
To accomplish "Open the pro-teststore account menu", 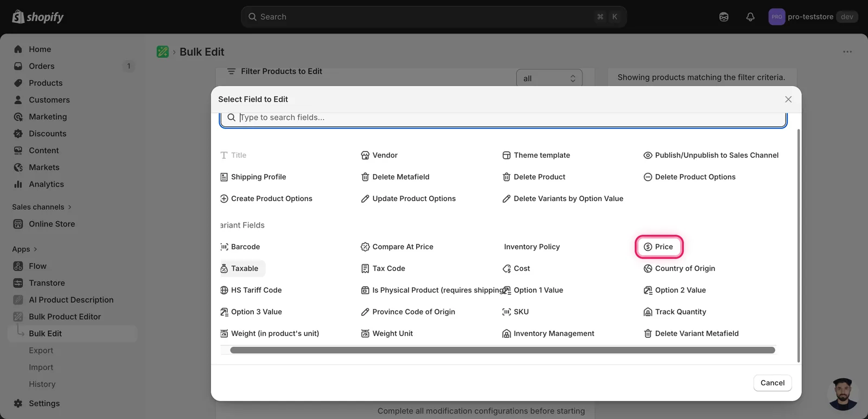I will pyautogui.click(x=813, y=17).
